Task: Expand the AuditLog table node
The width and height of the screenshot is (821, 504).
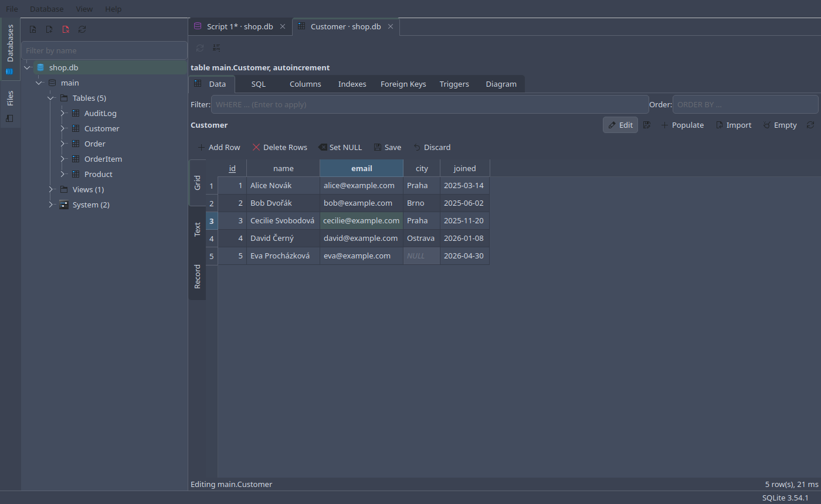Action: tap(62, 113)
